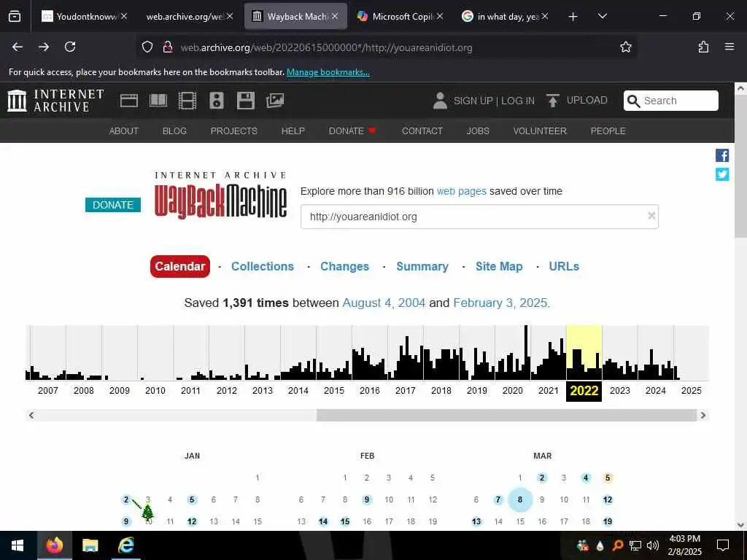Screen dimensions: 747x560
Task: Click the web pages link
Action: click(x=461, y=191)
